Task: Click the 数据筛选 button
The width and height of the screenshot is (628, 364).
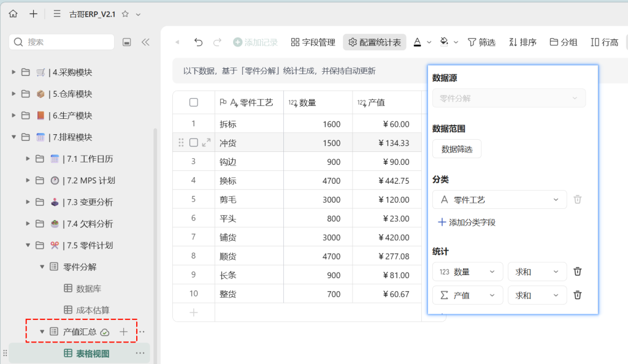Action: point(456,149)
